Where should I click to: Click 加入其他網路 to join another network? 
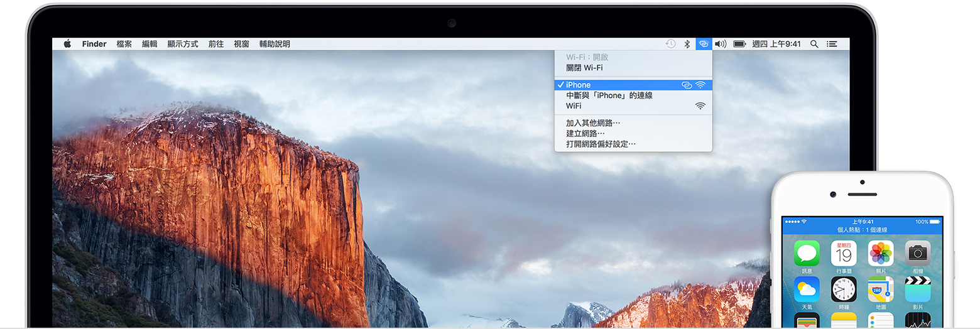pyautogui.click(x=592, y=123)
